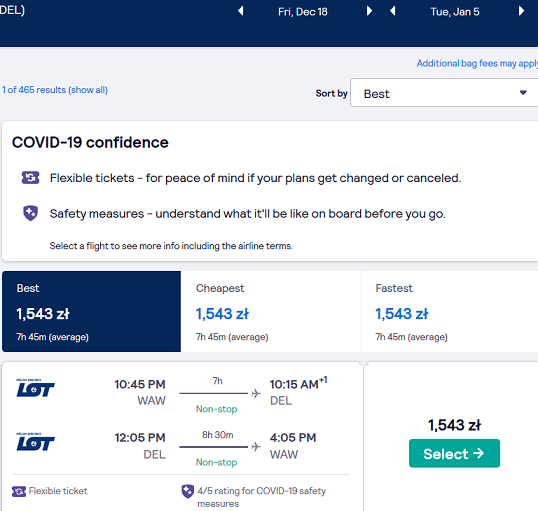Click the outbound flight airplane icon
This screenshot has height=511, width=538.
pos(256,393)
